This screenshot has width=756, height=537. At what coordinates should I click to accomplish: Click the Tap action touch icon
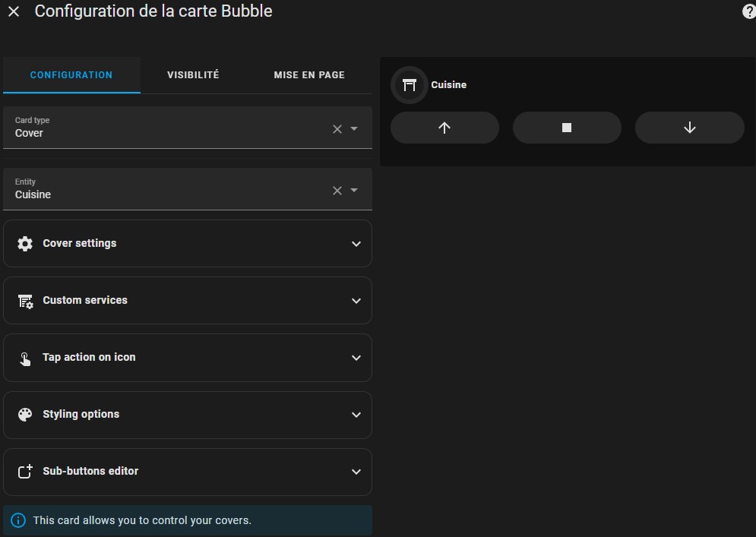click(25, 359)
